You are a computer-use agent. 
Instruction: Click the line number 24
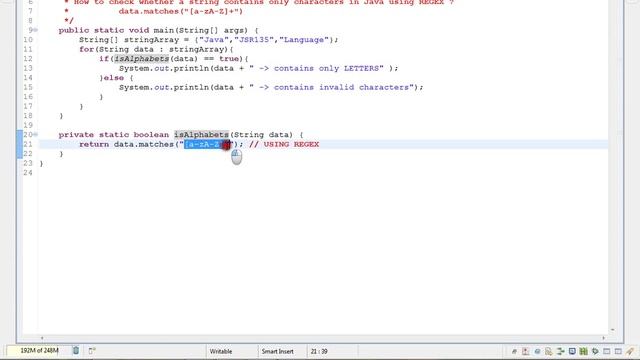[28, 173]
